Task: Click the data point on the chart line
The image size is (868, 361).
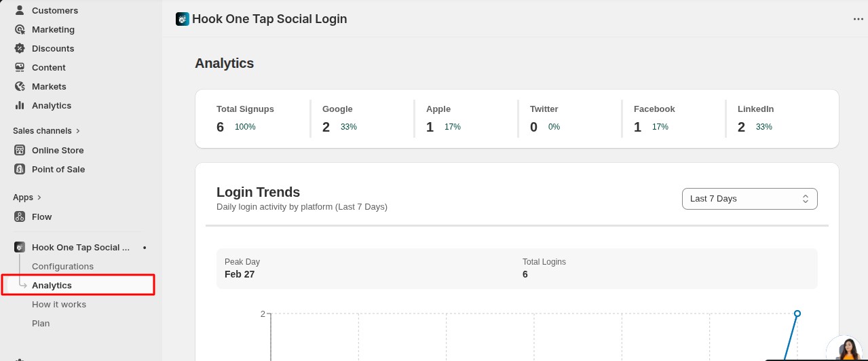Action: [797, 313]
